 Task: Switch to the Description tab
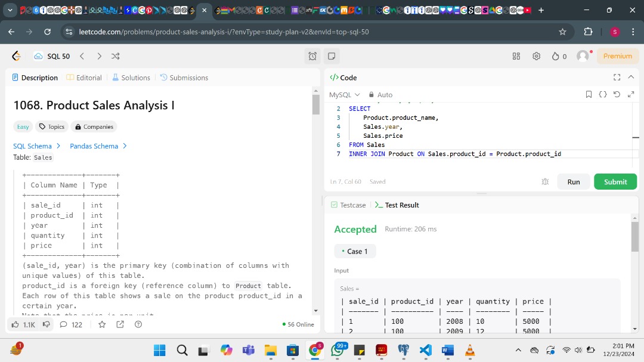(35, 78)
